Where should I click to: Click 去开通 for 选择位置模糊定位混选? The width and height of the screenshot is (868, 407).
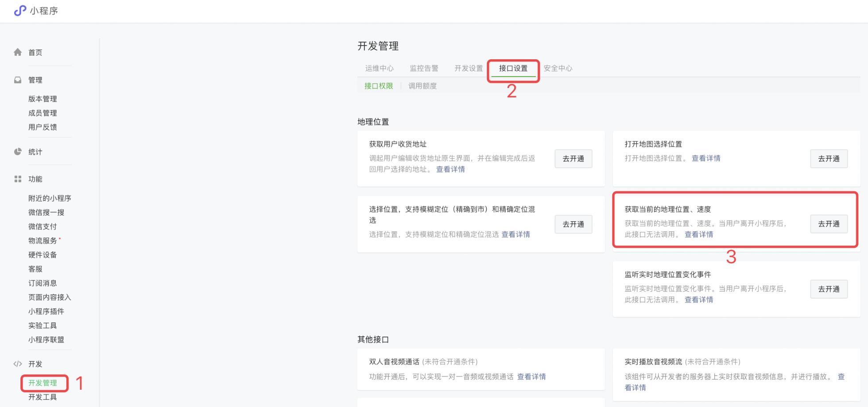coord(573,224)
